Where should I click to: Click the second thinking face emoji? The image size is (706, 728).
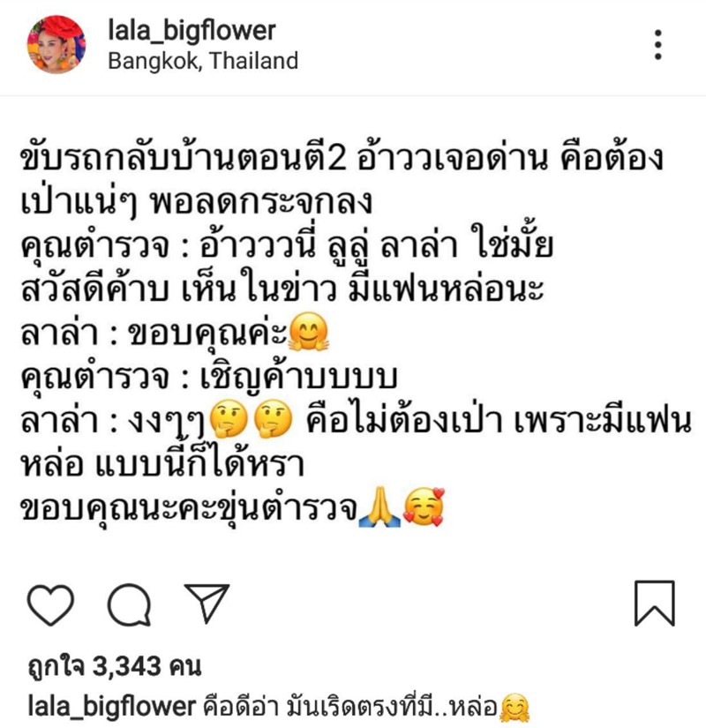(x=273, y=419)
